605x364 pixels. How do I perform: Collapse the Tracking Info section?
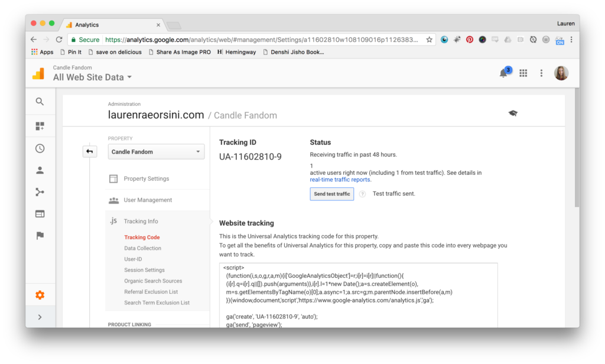(141, 221)
